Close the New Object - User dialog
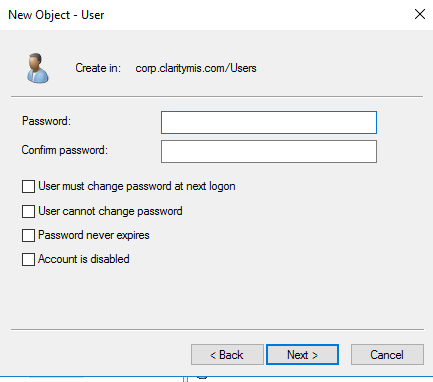The image size is (433, 382). [x=420, y=14]
